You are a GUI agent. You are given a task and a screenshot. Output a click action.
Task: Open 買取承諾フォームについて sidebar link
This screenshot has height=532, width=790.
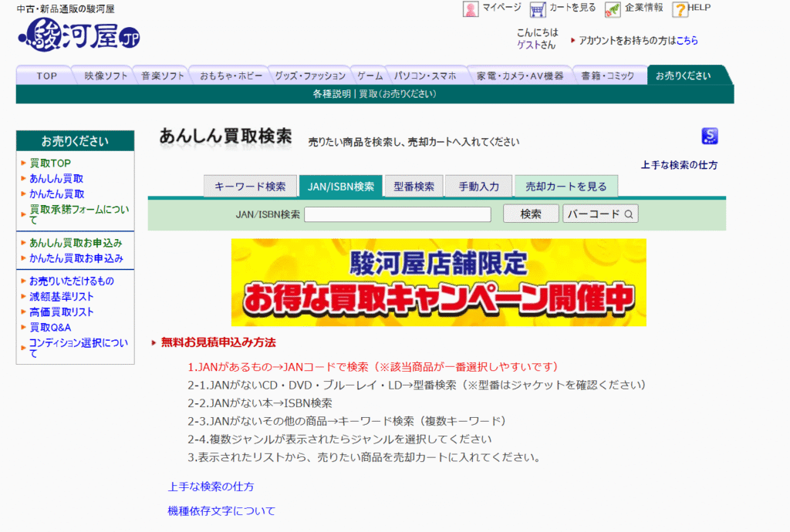point(79,214)
